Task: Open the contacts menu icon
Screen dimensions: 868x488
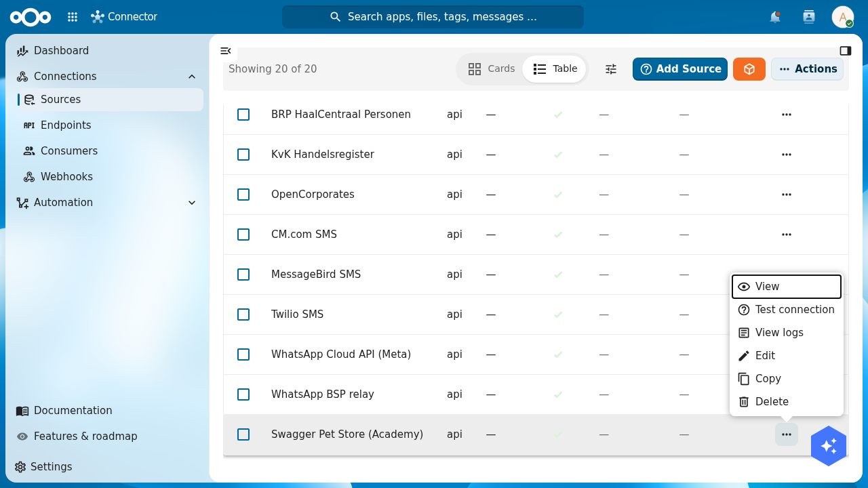Action: point(808,17)
